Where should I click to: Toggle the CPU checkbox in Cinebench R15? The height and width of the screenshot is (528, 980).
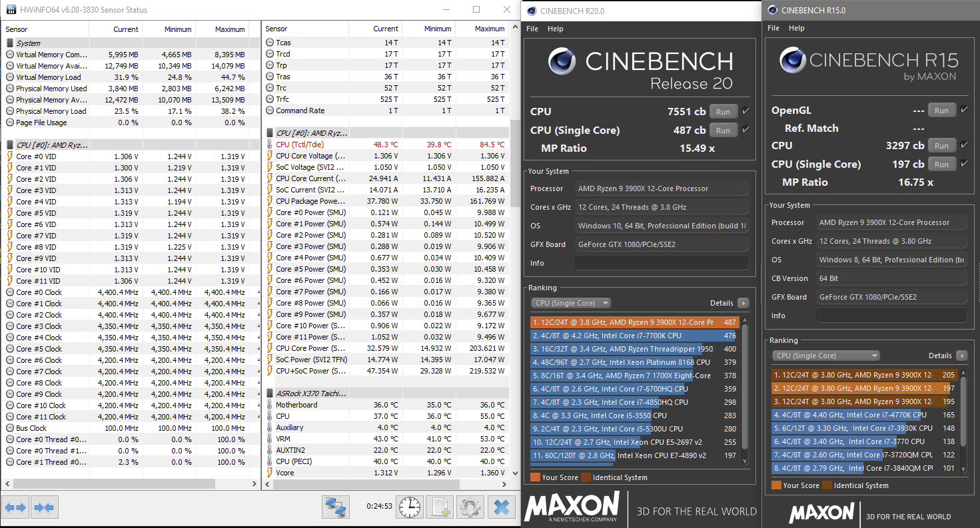[964, 145]
